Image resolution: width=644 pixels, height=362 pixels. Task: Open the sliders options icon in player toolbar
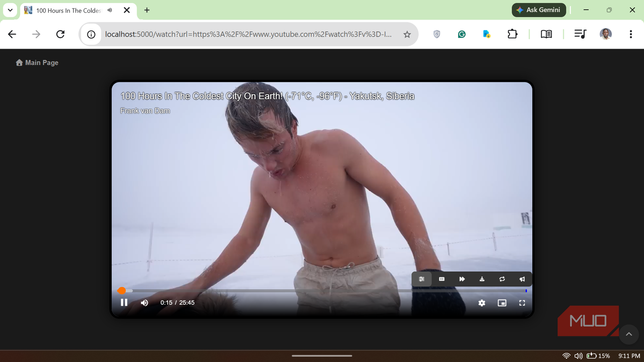(422, 279)
